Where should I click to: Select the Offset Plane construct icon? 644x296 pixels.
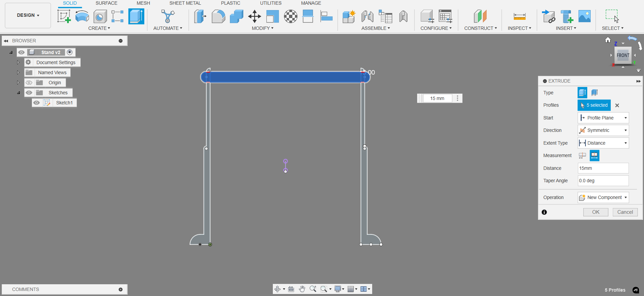(480, 16)
